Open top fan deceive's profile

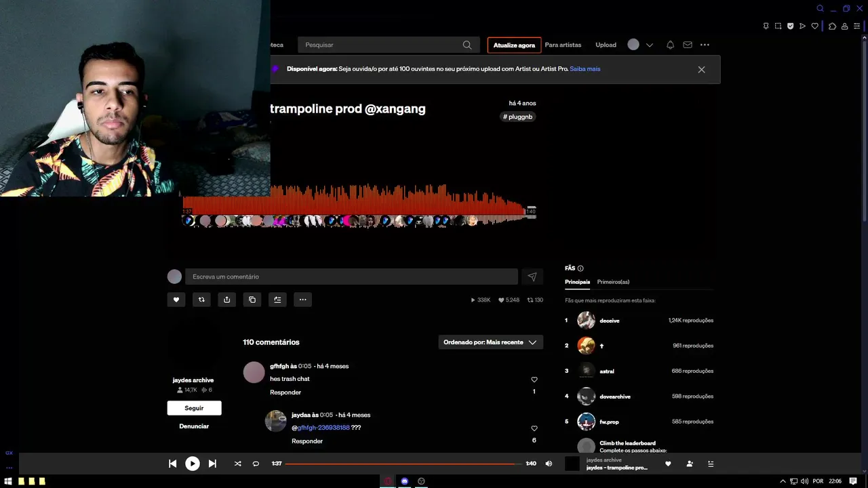[x=610, y=321]
